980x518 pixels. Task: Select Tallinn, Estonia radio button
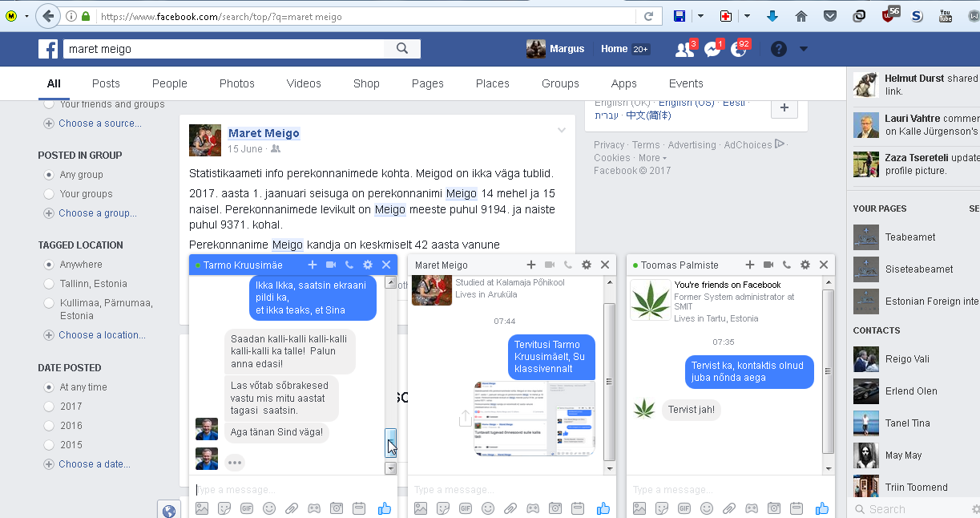coord(50,284)
